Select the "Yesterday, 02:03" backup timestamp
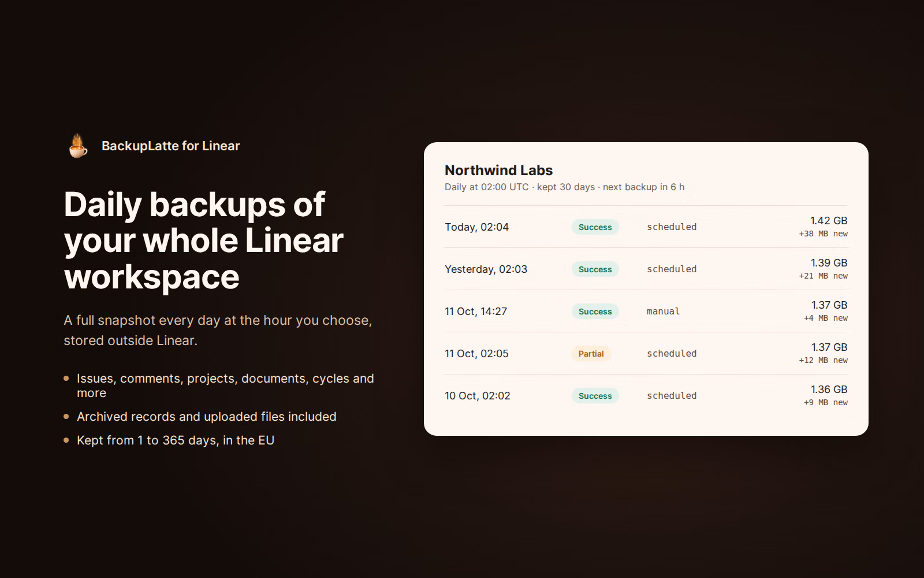 pos(486,269)
